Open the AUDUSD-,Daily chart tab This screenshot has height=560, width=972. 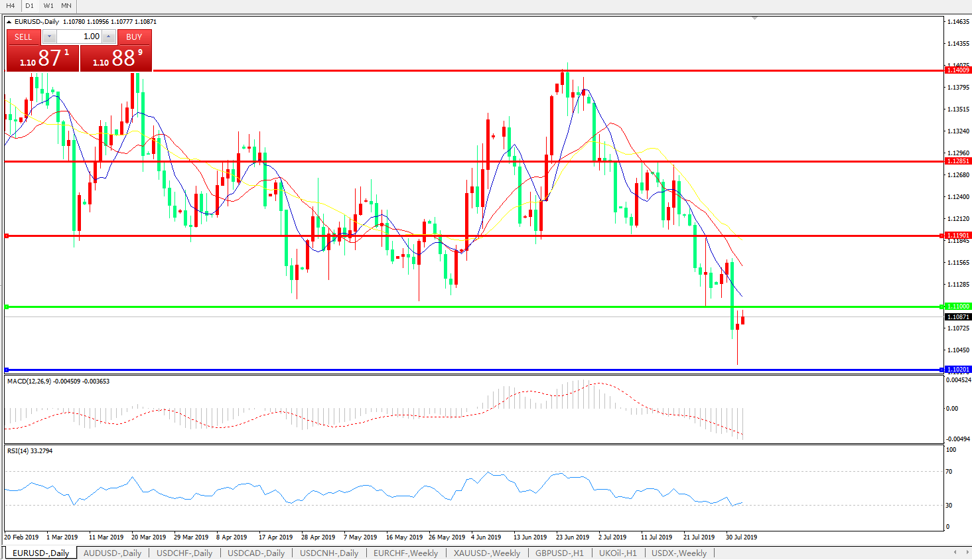[x=112, y=553]
